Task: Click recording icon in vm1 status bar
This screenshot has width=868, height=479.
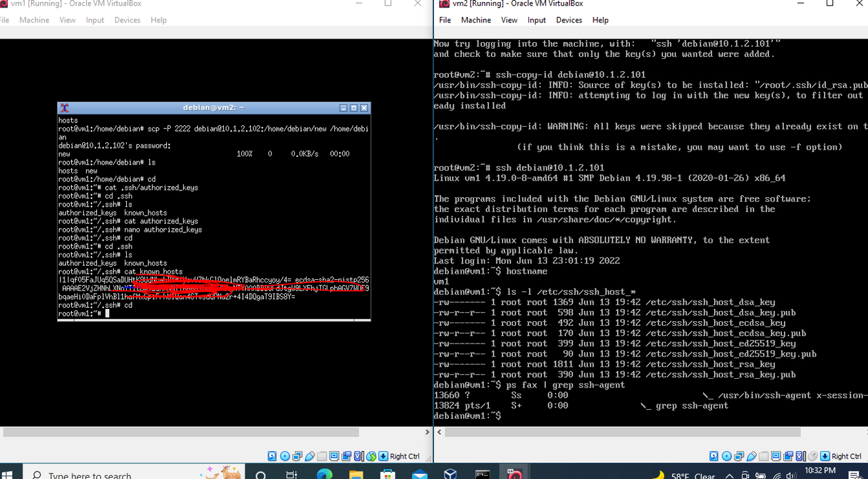Action: [x=346, y=456]
